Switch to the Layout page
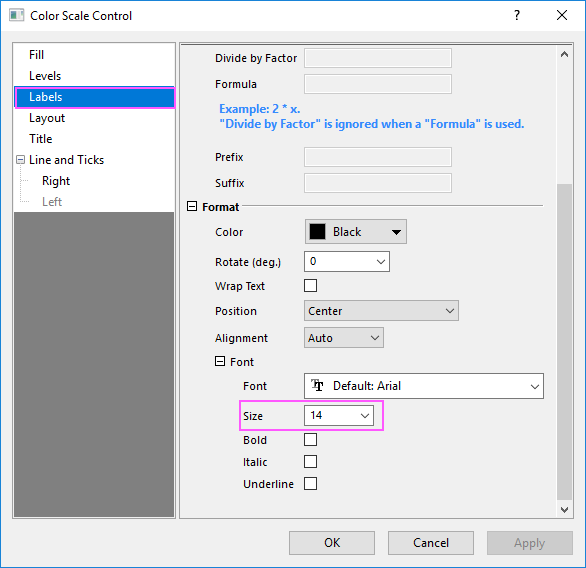Screen dimensions: 586x568 click(47, 118)
